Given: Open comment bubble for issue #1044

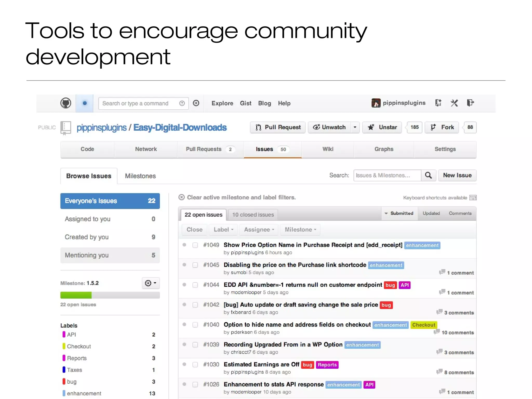Looking at the screenshot, I should click(x=442, y=292).
